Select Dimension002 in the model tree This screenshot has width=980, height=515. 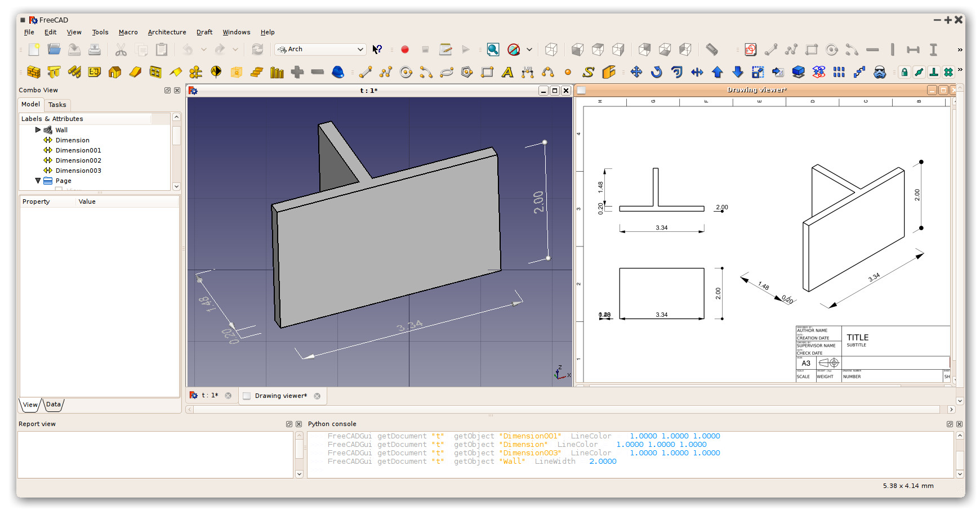78,160
